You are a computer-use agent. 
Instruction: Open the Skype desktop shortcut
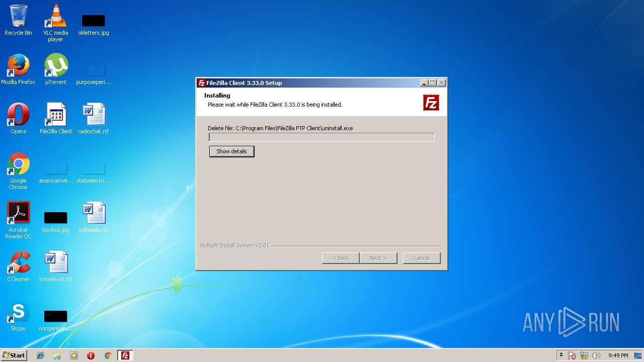point(18,316)
